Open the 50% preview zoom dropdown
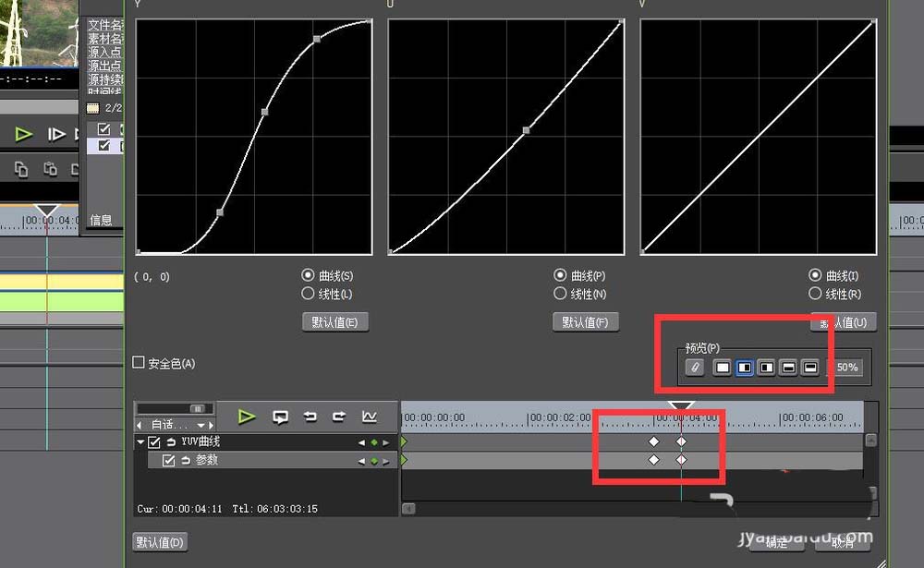The image size is (924, 568). [848, 368]
